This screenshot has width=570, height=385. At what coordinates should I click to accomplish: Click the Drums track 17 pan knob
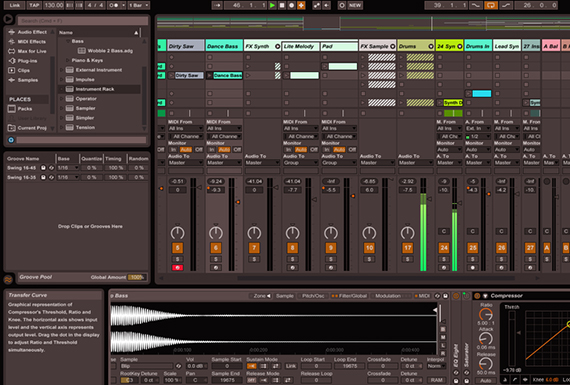point(408,233)
